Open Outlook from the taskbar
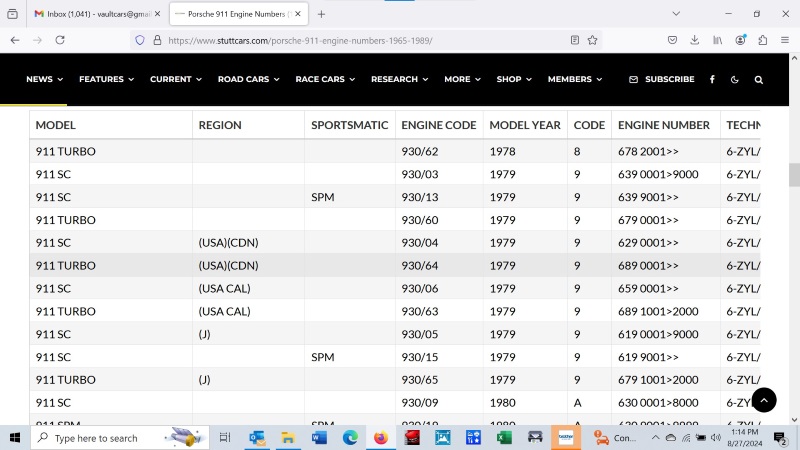Viewport: 800px width, 450px height. click(x=257, y=438)
